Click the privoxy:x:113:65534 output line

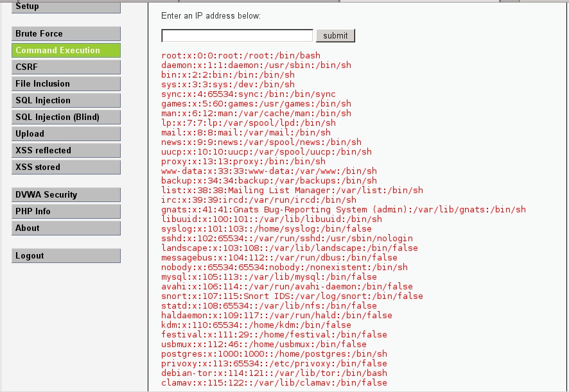pos(274,363)
